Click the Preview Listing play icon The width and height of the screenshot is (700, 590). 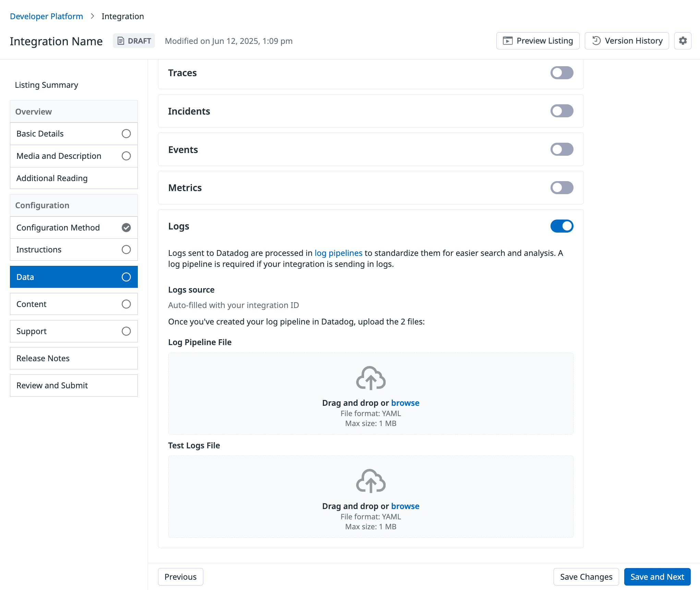tap(507, 41)
